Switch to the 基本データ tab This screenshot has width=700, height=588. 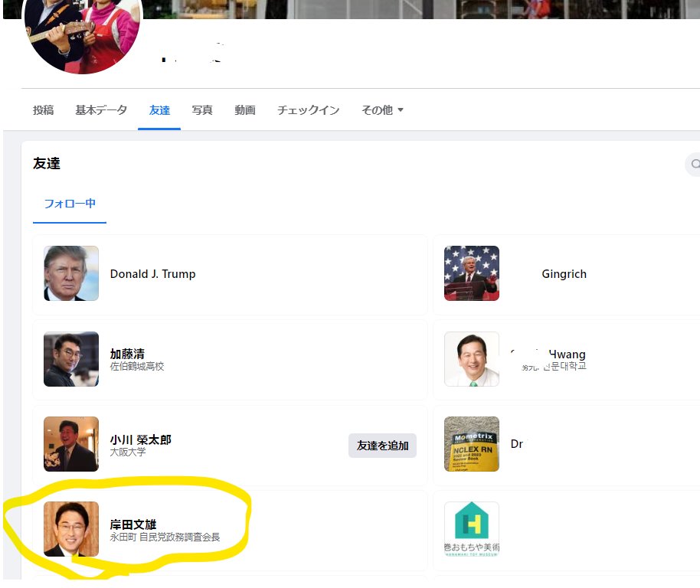[101, 109]
